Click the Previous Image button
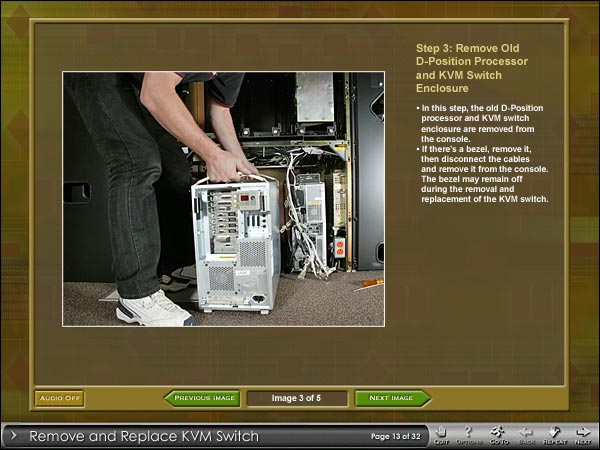600x450 pixels. [x=203, y=398]
